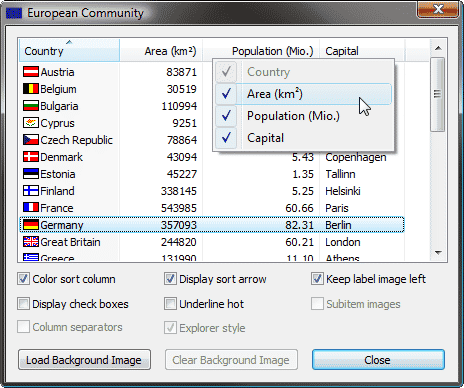This screenshot has height=388, width=464.
Task: Toggle Color sort column checkbox
Action: (x=23, y=279)
